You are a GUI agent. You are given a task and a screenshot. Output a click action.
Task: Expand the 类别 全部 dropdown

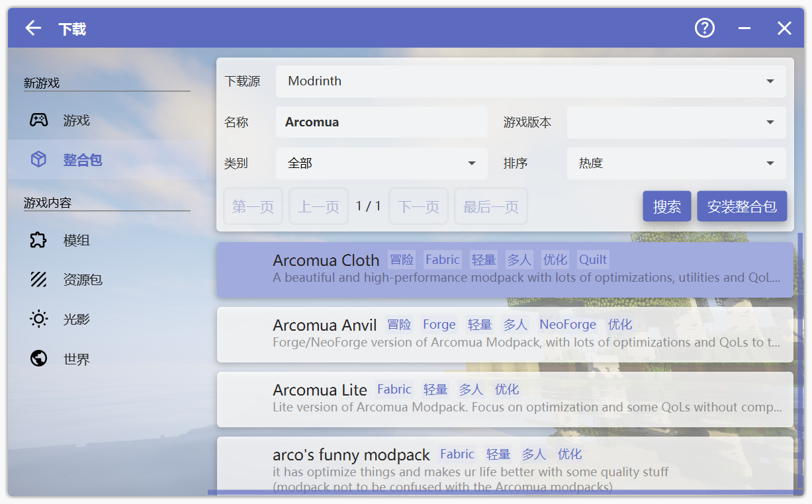[382, 163]
